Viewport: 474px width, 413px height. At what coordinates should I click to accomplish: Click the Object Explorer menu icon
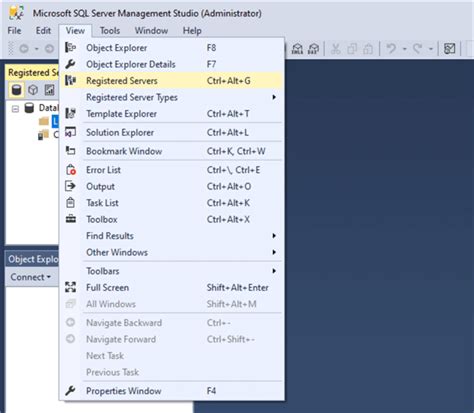pos(70,47)
